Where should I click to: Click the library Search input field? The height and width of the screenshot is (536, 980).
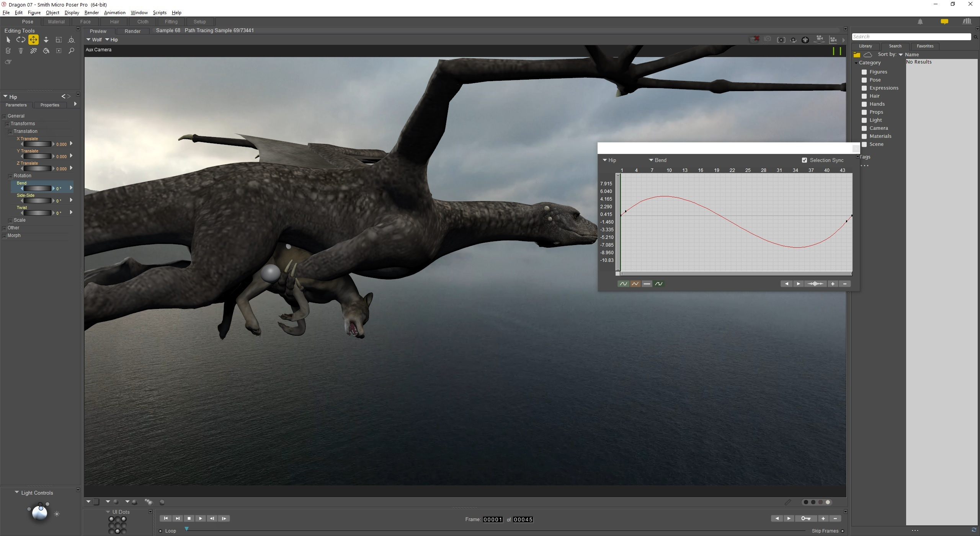click(911, 37)
